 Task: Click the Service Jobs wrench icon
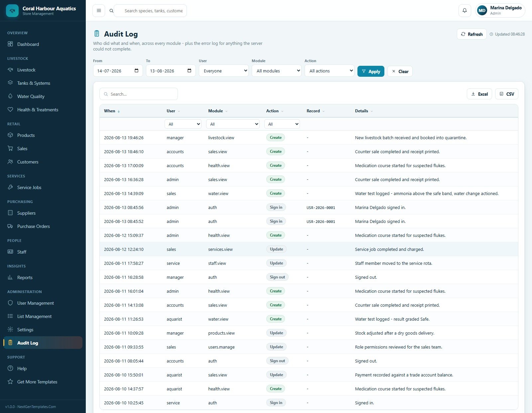point(10,187)
